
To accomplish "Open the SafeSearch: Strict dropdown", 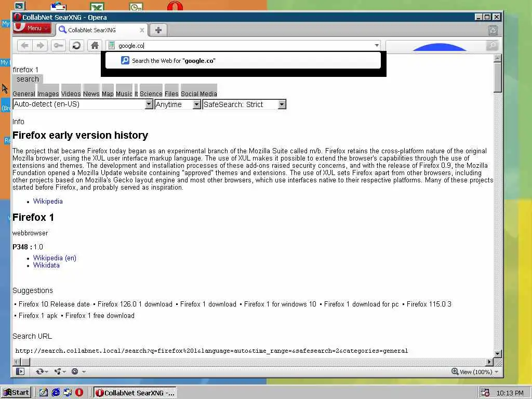I will [x=244, y=104].
